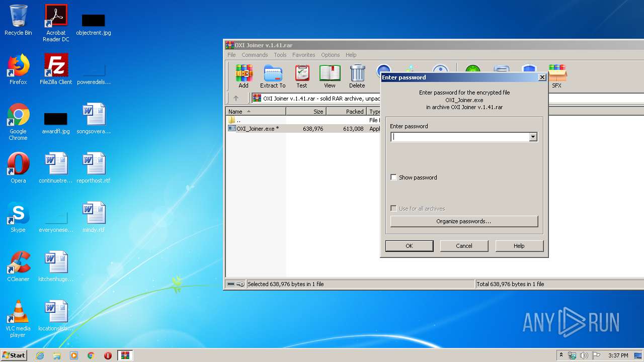
Task: Sort the file list by the Name column
Action: [x=256, y=112]
